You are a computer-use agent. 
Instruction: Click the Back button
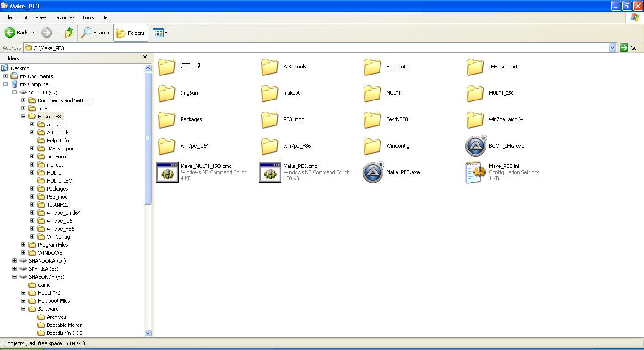[x=17, y=33]
